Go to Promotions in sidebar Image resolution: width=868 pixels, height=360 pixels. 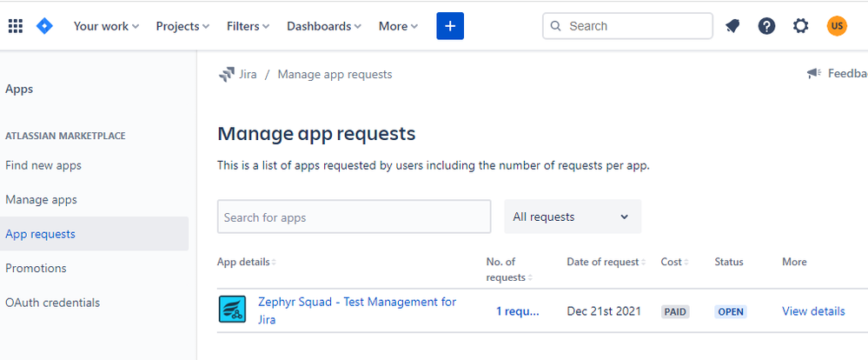pos(36,268)
